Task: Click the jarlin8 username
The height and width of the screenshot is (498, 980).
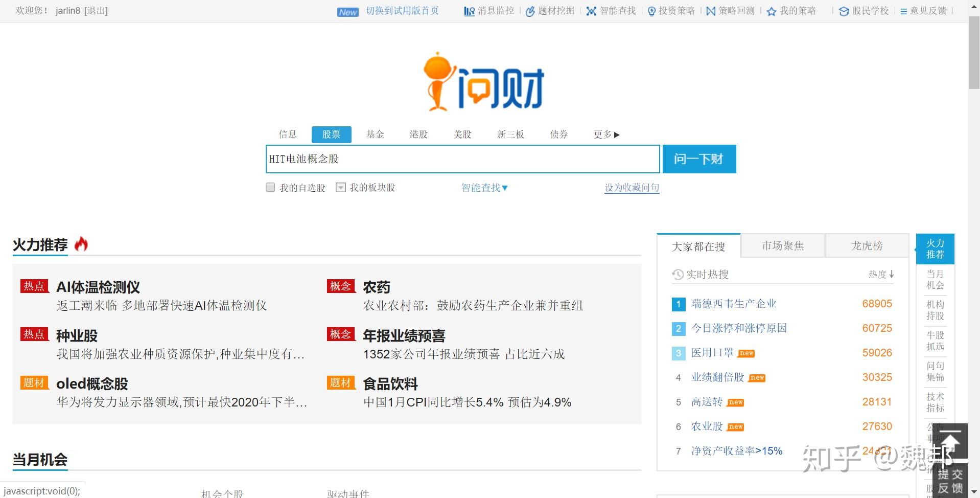Action: click(68, 11)
